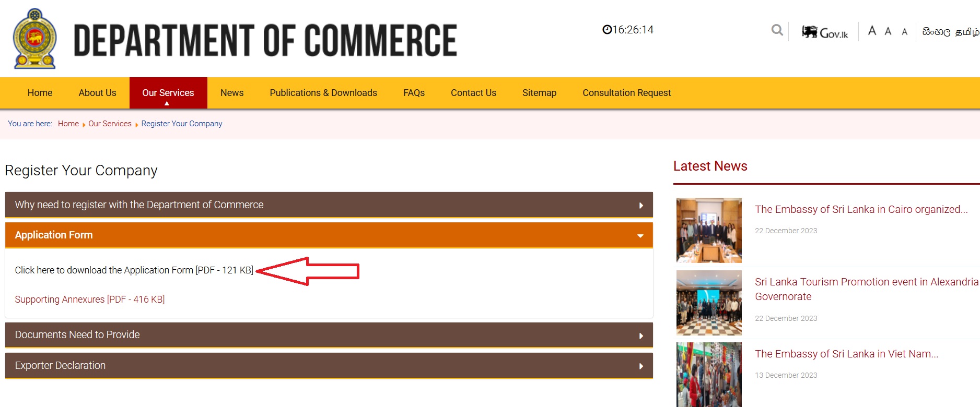Switch the site language to Sinhala
Viewport: 980px width, 407px height.
(x=936, y=32)
